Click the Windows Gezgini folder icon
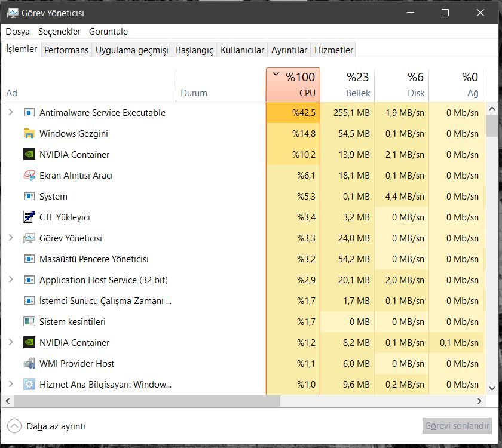This screenshot has width=502, height=448. click(29, 134)
